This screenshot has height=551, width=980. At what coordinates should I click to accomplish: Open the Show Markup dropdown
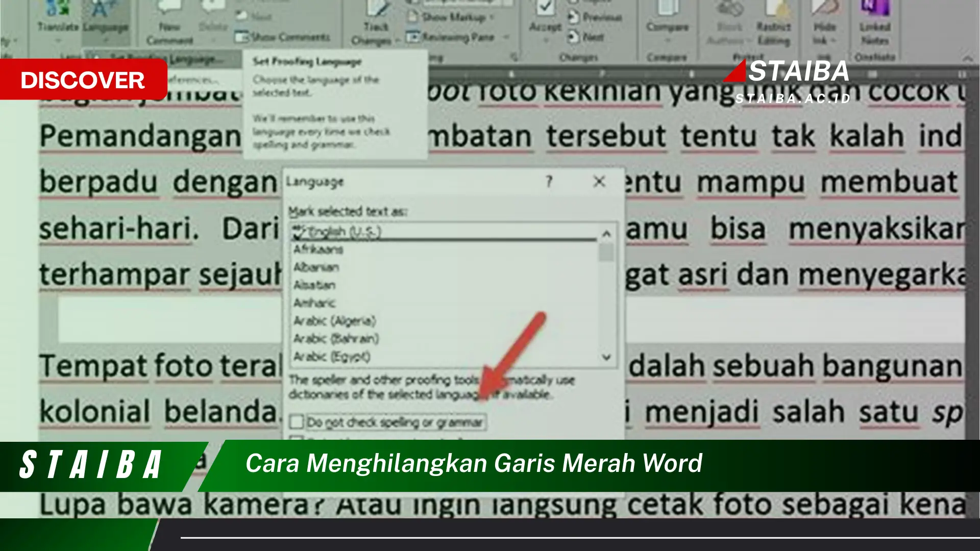click(x=451, y=17)
